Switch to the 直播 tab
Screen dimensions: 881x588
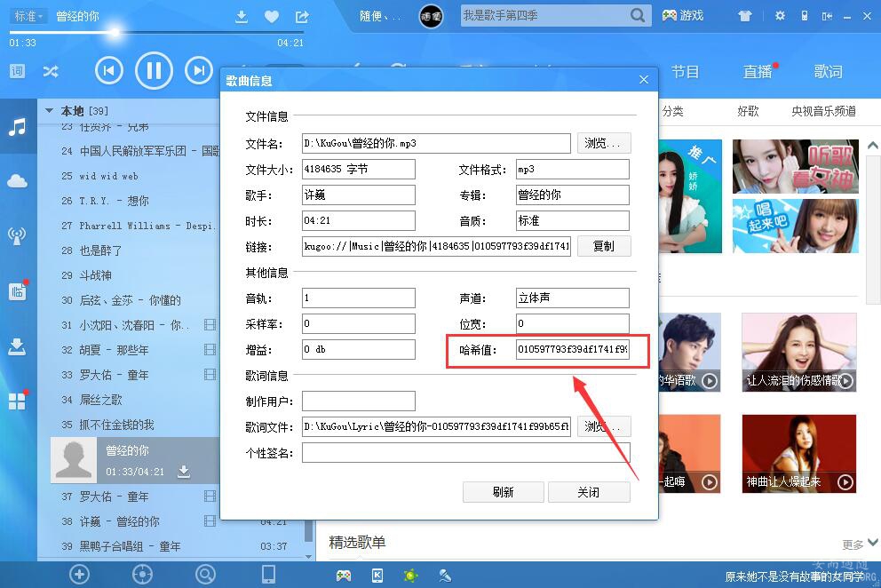click(758, 72)
